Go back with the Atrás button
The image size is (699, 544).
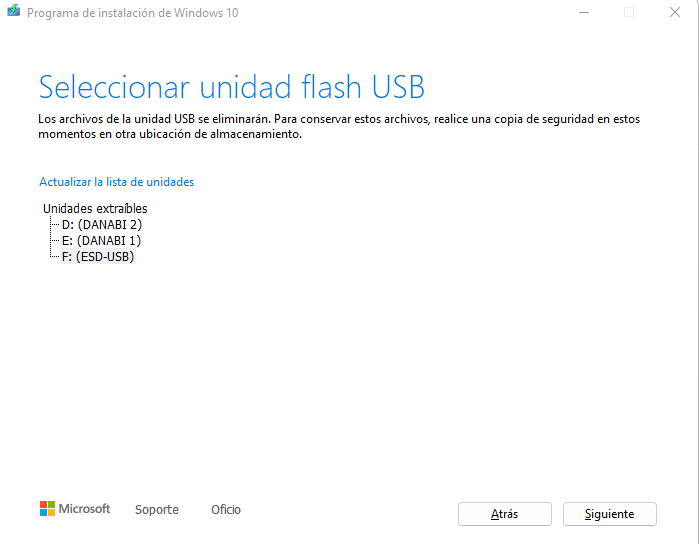(x=505, y=514)
